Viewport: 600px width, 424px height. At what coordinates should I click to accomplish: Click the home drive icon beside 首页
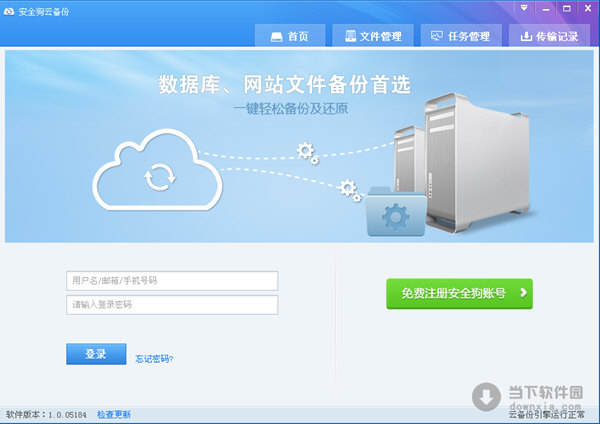276,37
